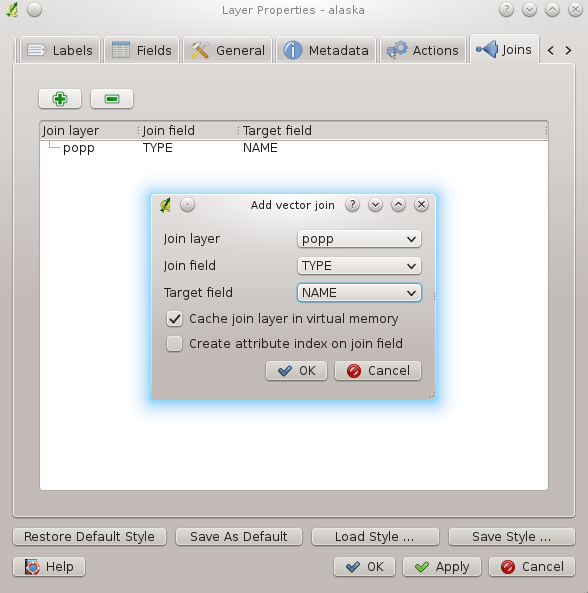Open the Join layer dropdown showing popp
Image resolution: width=588 pixels, height=593 pixels.
(359, 239)
